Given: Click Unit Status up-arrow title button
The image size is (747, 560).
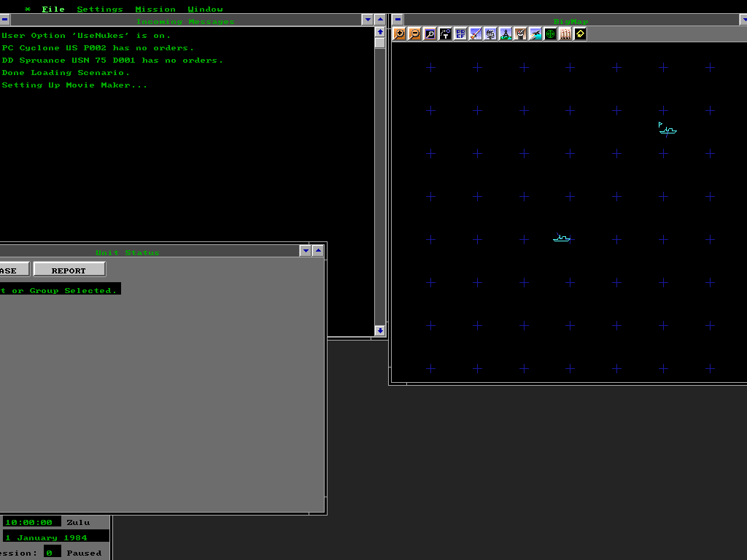Looking at the screenshot, I should [318, 251].
